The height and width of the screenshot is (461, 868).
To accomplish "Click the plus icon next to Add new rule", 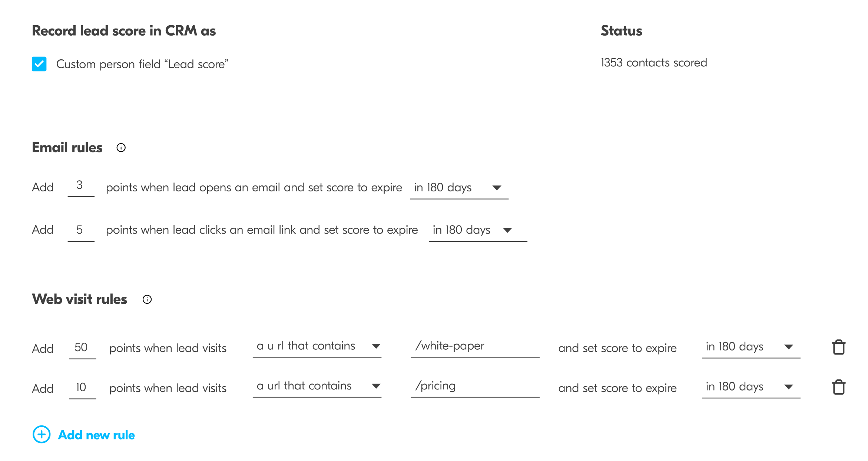I will click(x=41, y=435).
